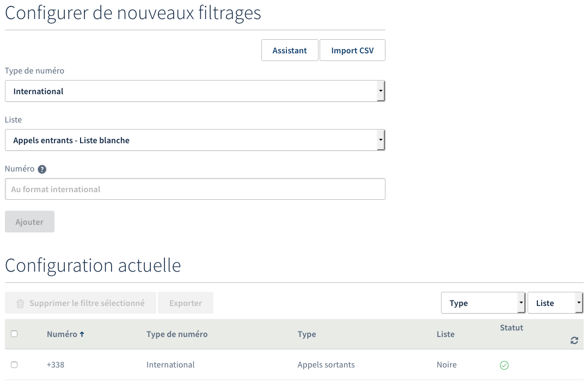Open the Type de numéro dropdown
The height and width of the screenshot is (386, 588).
tap(195, 91)
